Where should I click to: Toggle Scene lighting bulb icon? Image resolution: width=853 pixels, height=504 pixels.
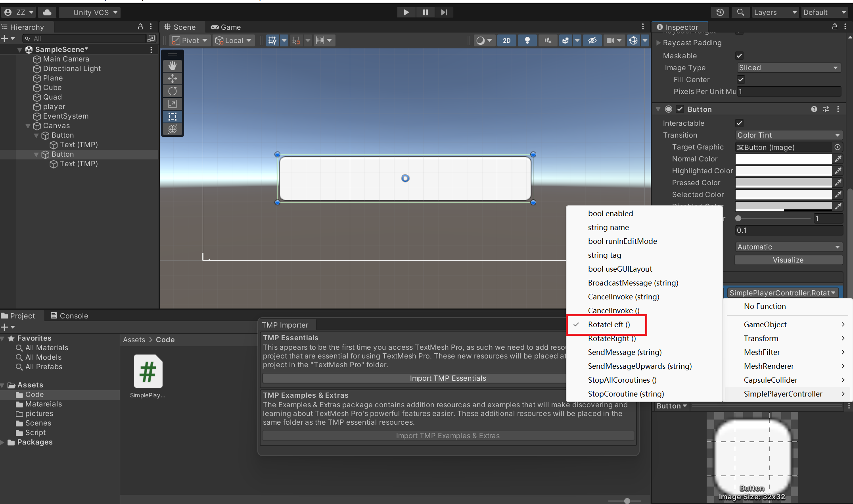527,40
